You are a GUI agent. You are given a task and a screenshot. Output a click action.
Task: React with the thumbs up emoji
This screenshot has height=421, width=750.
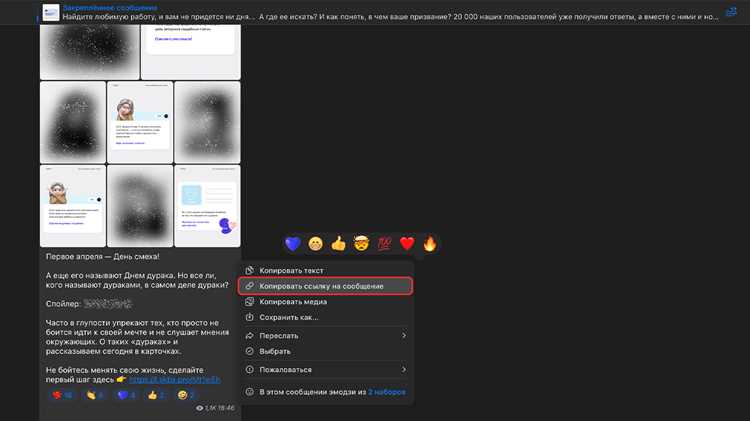(338, 244)
